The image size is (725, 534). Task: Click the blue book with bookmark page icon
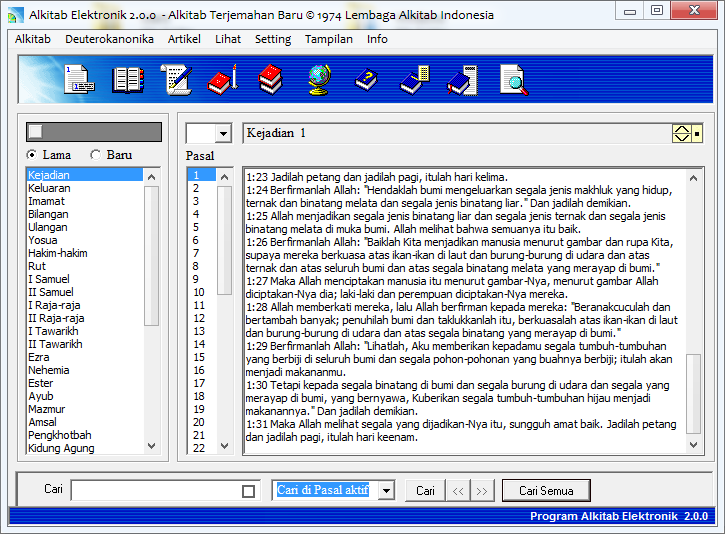point(462,80)
